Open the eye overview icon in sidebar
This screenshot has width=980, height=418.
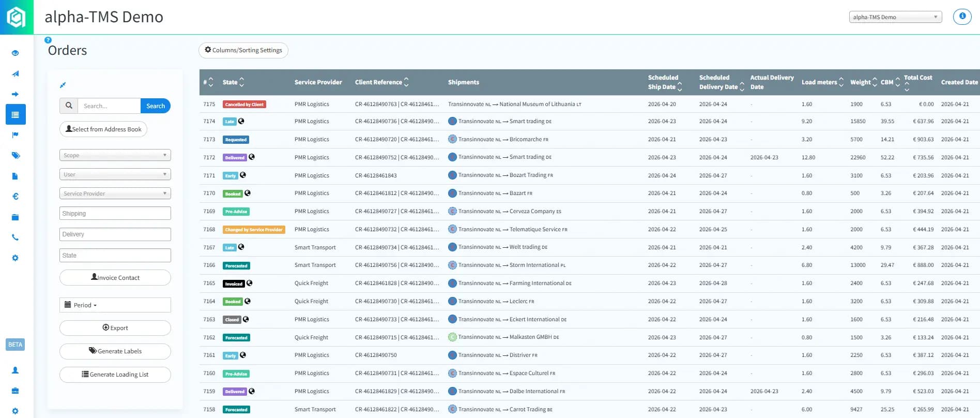click(x=16, y=53)
